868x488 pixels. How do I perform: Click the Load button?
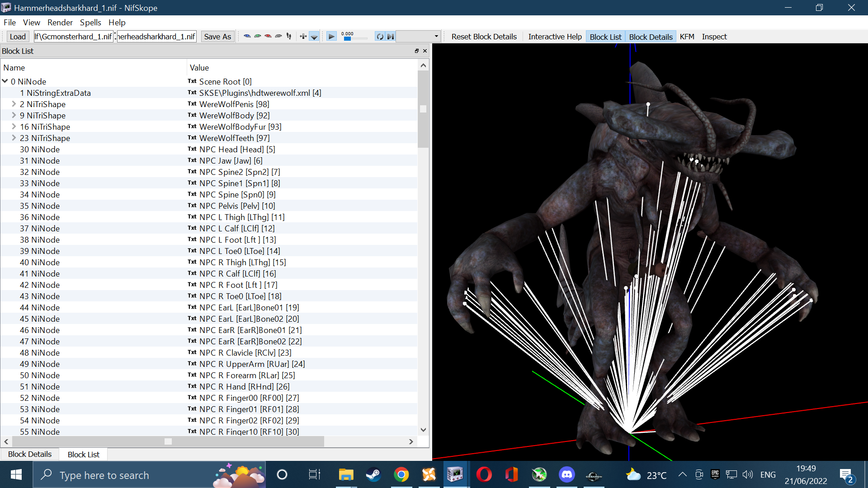18,37
